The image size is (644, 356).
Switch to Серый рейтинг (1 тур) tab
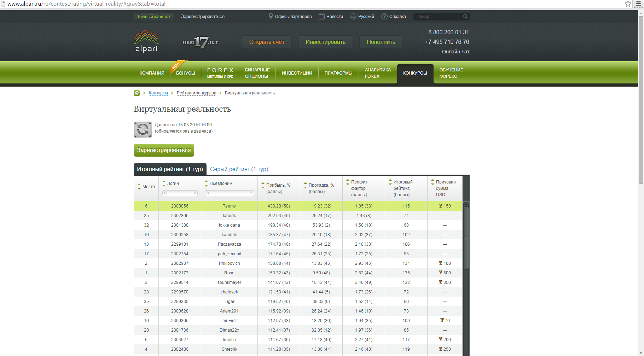239,169
